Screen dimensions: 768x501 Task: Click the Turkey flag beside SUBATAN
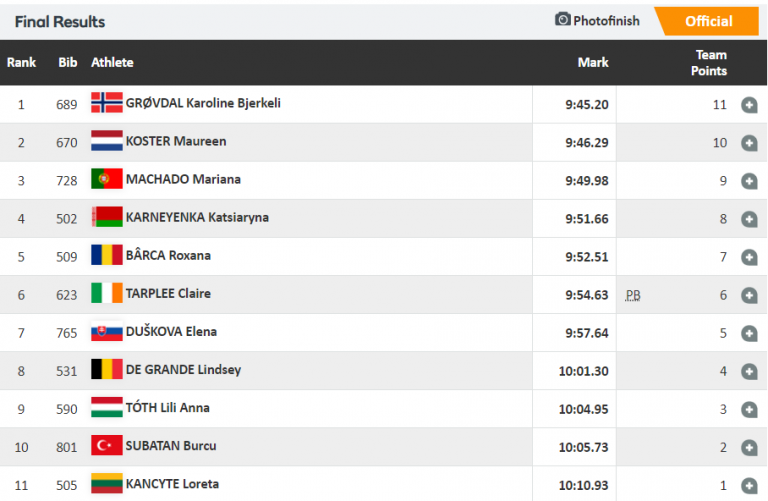point(106,445)
